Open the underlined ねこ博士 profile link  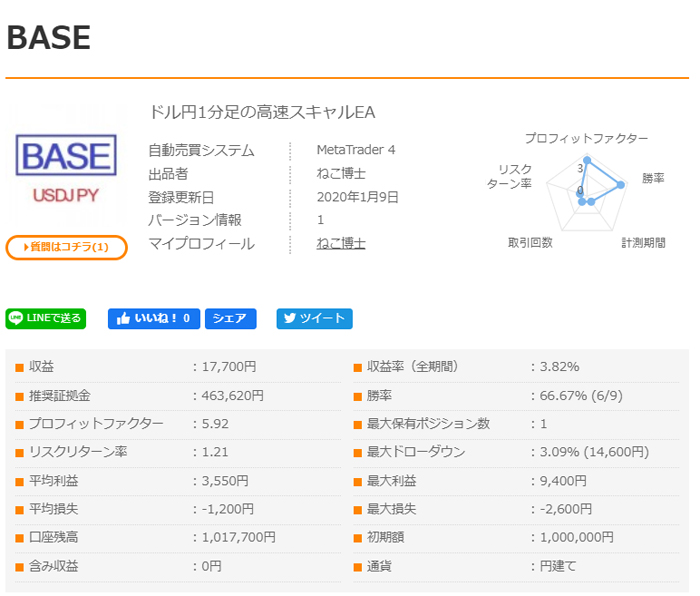point(340,243)
